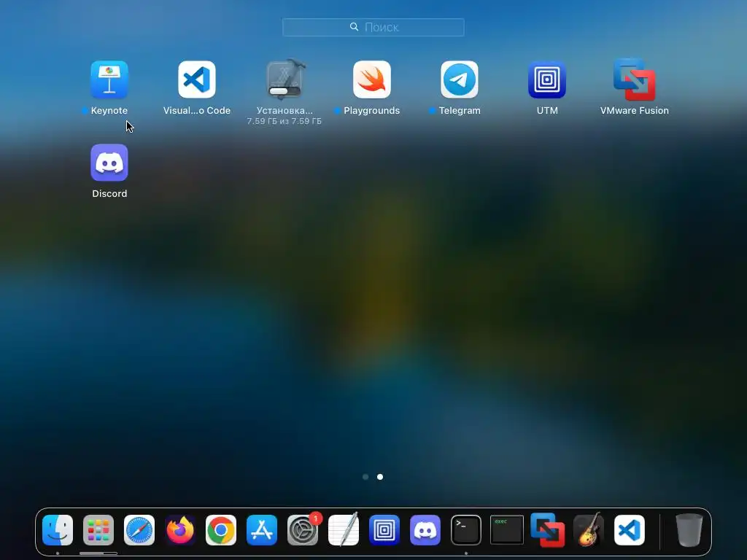This screenshot has width=747, height=560.
Task: Click the 'Установка...' label text
Action: pos(285,111)
